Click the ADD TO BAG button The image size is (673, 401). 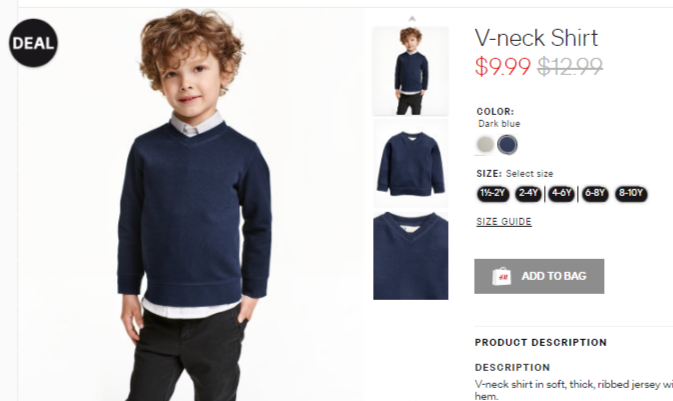click(539, 276)
